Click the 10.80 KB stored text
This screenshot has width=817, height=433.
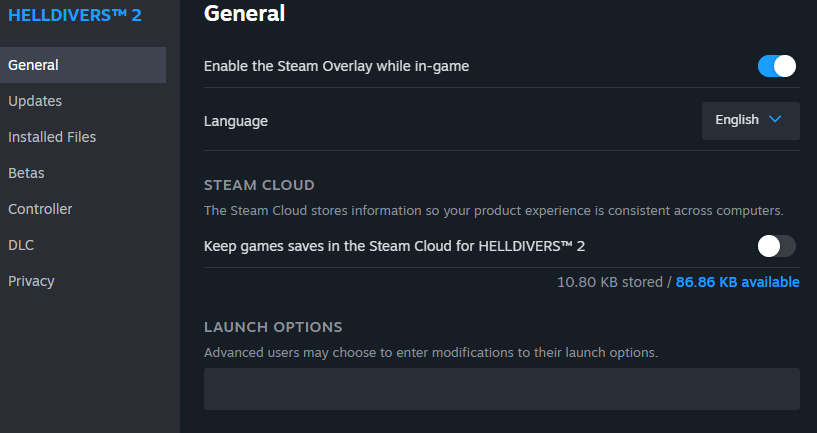click(610, 282)
